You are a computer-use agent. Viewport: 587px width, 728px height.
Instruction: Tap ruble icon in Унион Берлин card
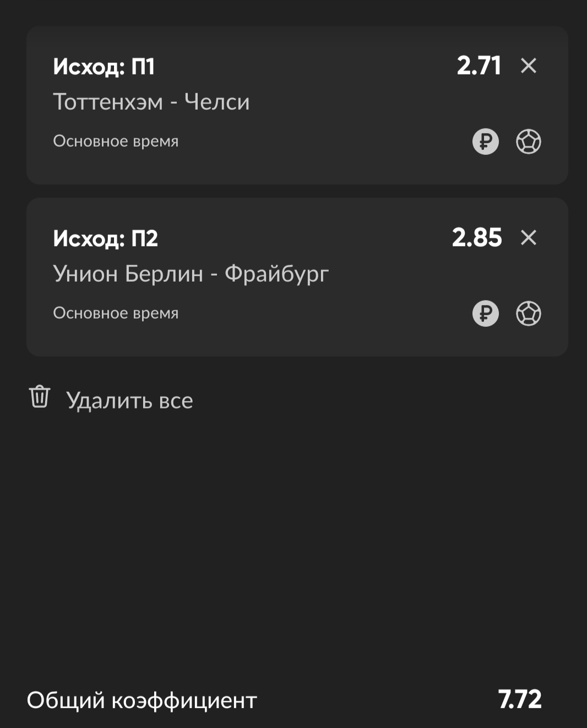click(x=485, y=314)
